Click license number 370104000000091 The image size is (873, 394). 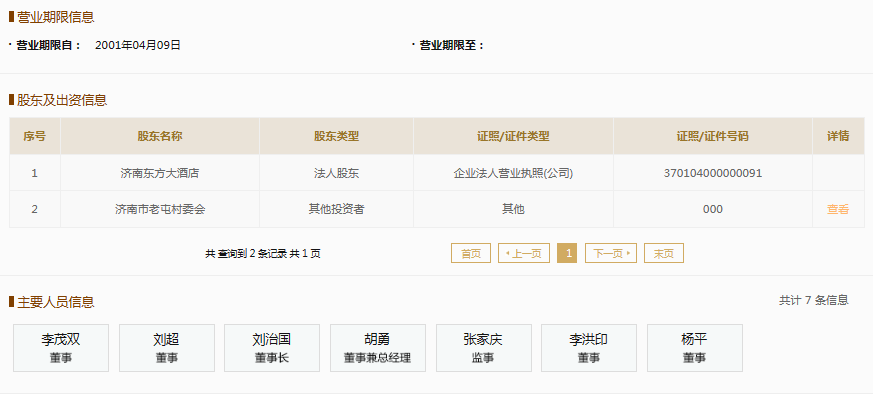(x=713, y=173)
